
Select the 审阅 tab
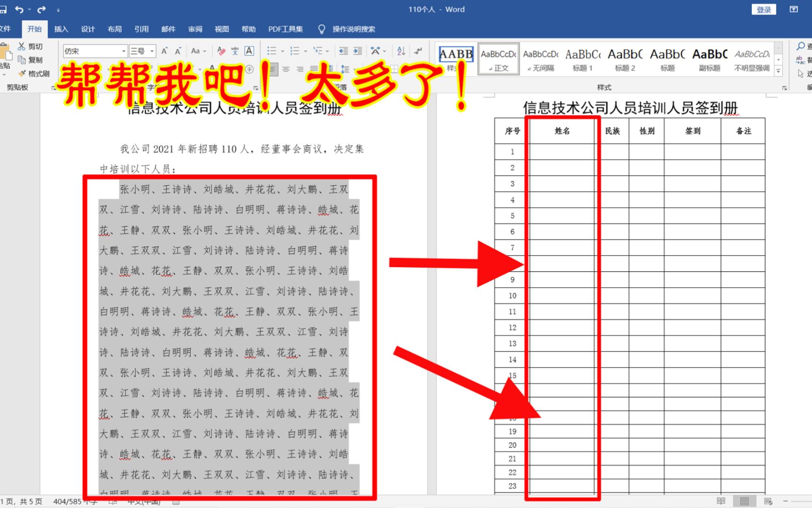[195, 29]
